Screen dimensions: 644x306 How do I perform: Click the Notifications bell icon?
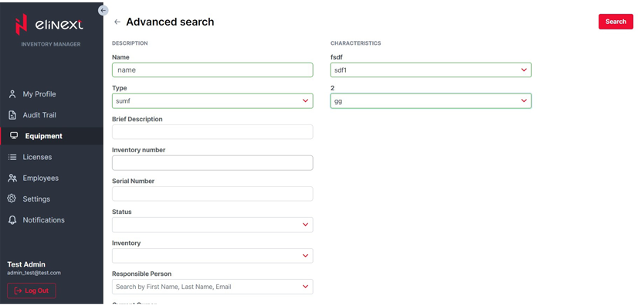[12, 219]
